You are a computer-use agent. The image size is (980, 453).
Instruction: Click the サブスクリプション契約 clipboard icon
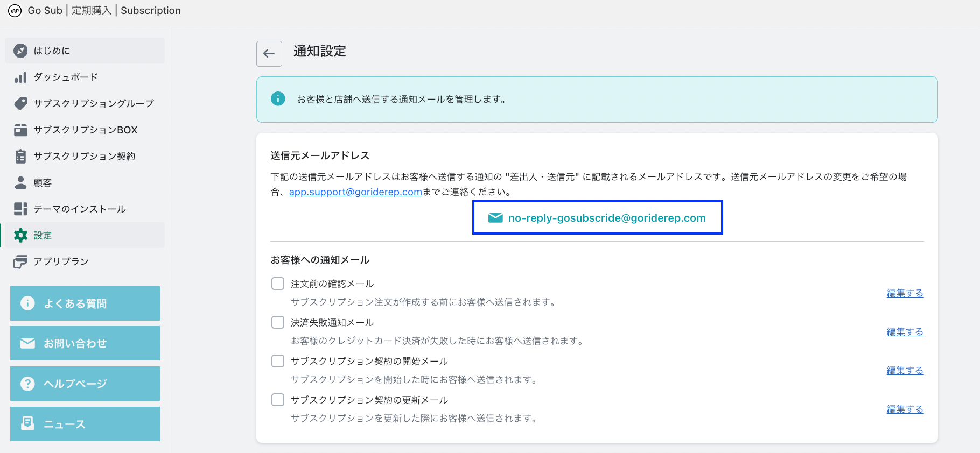click(x=20, y=156)
